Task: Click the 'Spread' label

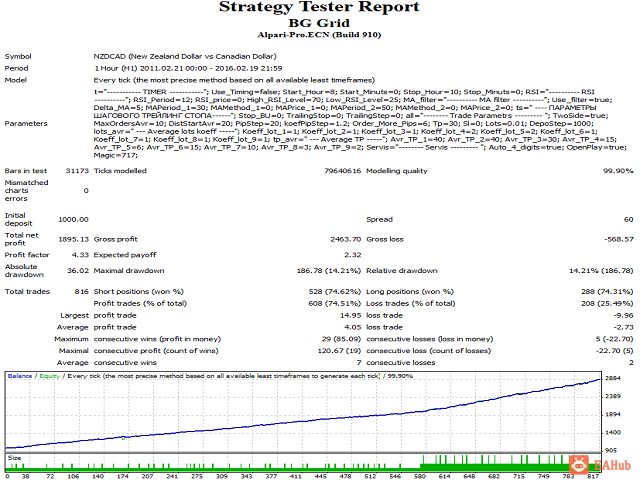Action: 380,219
